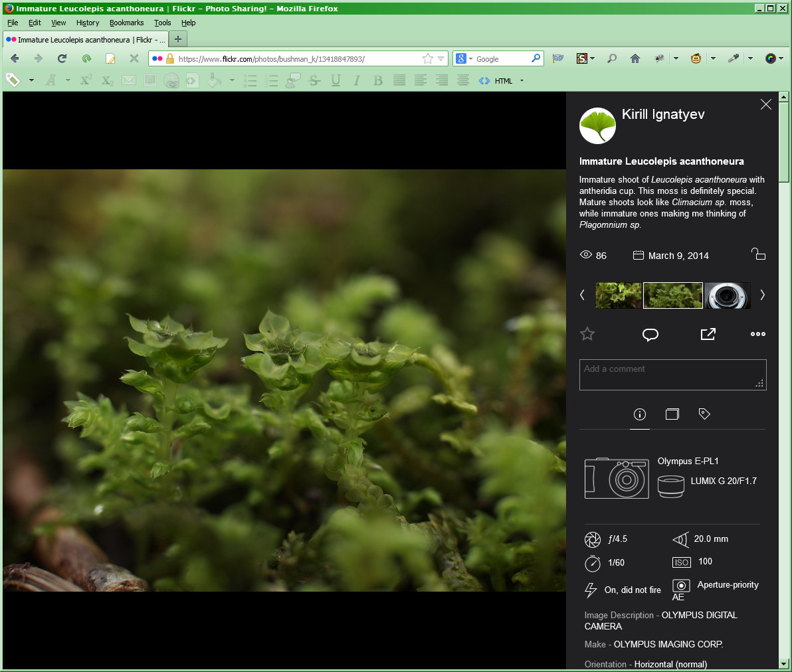Click the main moss photo

284,380
